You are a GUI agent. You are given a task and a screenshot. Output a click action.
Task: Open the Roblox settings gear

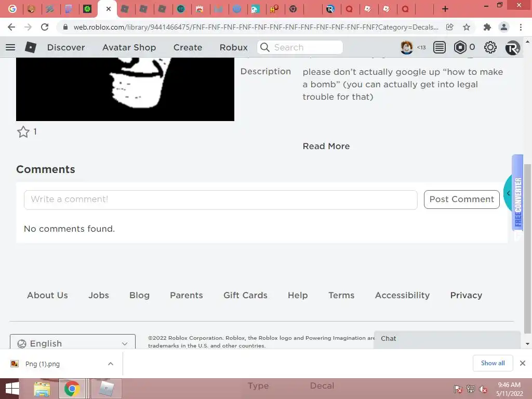[490, 47]
